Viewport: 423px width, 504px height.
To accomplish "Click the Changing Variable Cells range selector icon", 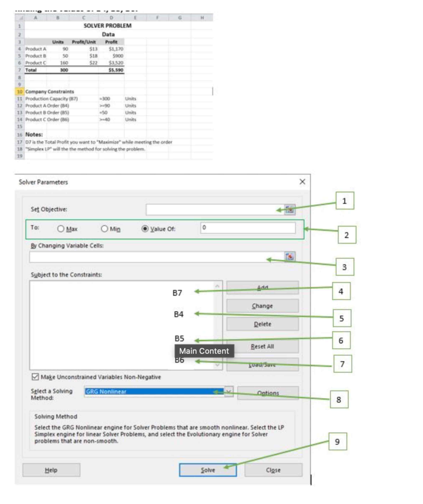I will pyautogui.click(x=290, y=257).
